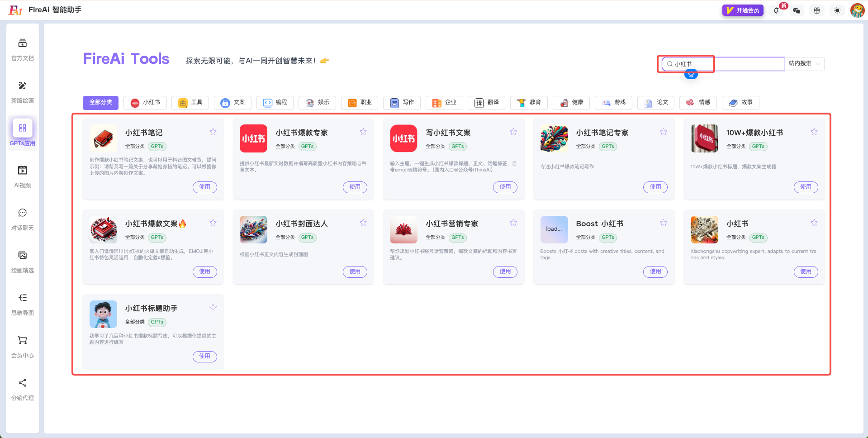Click 使用 on 小红书营销专家 card

[x=505, y=271]
